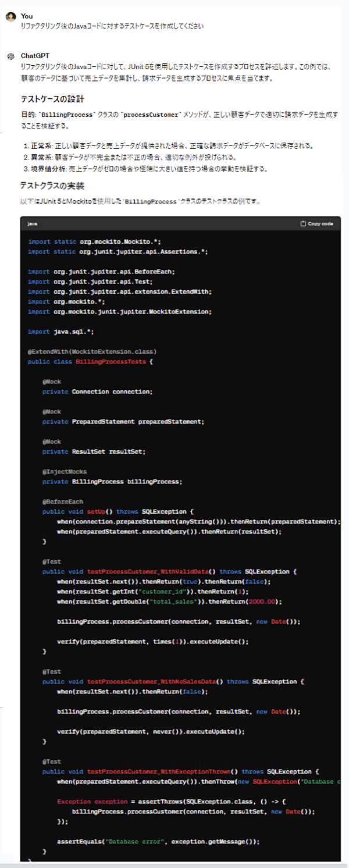
Task: Click the line returning true then false
Action: pyautogui.click(x=164, y=581)
